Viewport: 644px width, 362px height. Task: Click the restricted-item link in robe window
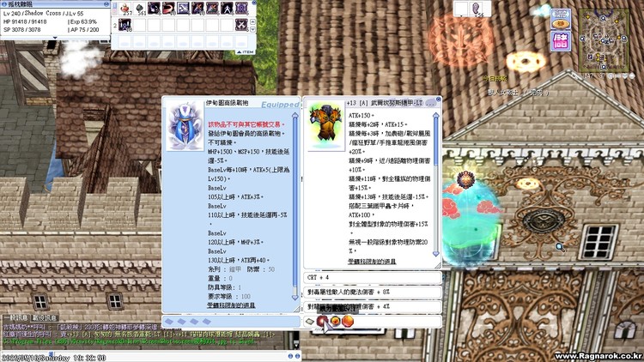coord(231,305)
